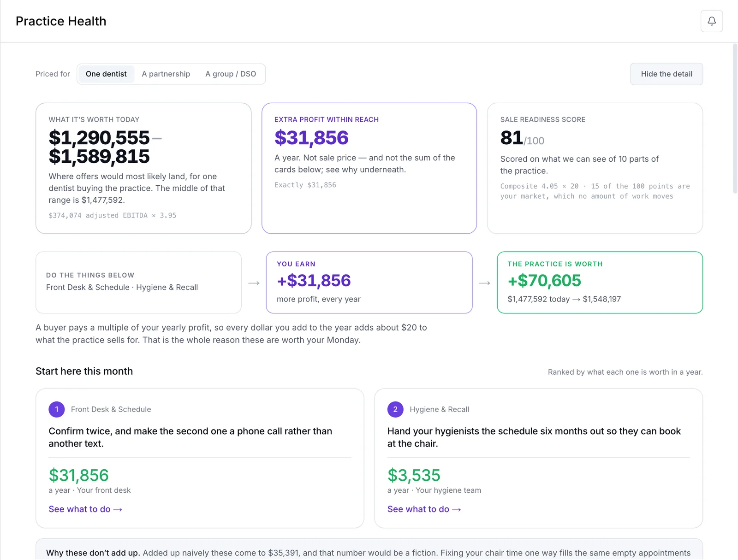The image size is (738, 560).
Task: Click the Hand your hygienists recommendation text
Action: coord(534,437)
